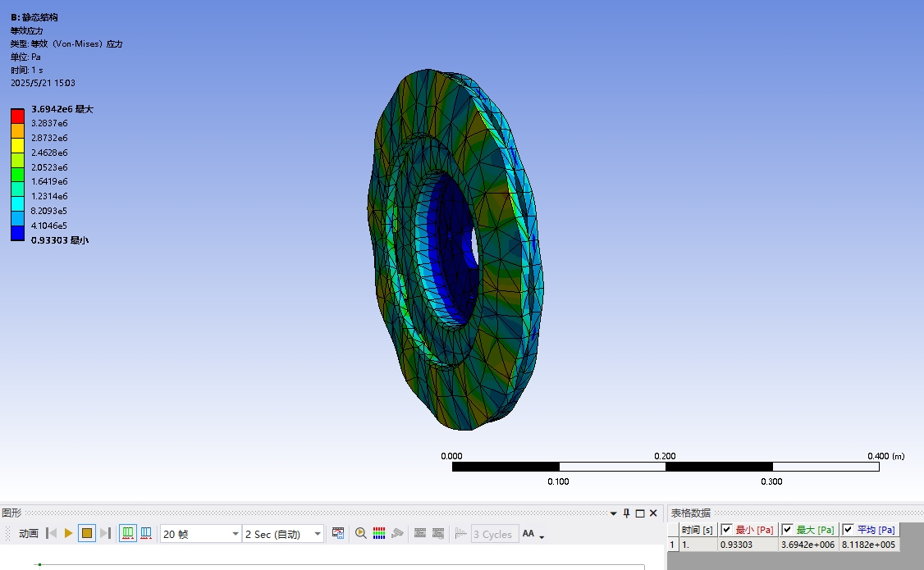Play the result animation
This screenshot has width=924, height=570.
pyautogui.click(x=69, y=533)
